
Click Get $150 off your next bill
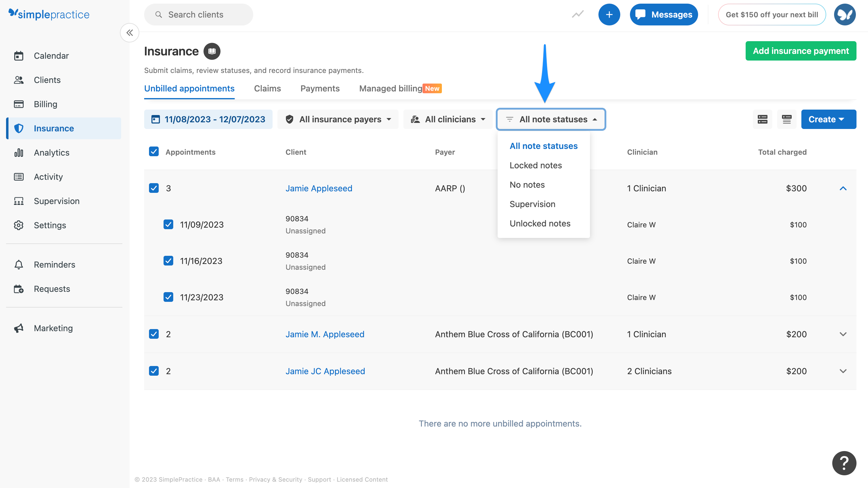coord(772,15)
